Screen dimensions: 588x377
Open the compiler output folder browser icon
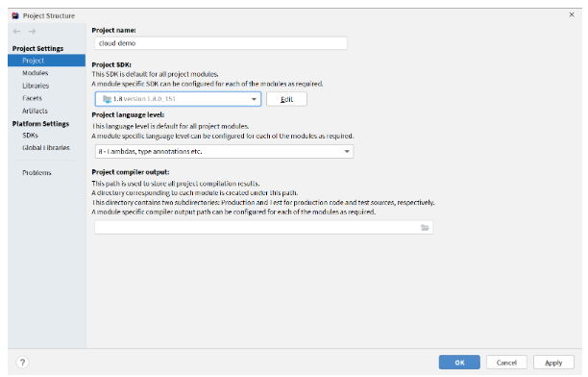(x=425, y=228)
